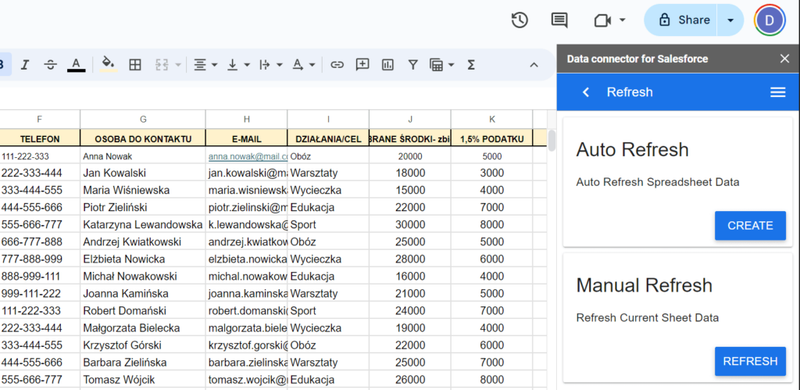The width and height of the screenshot is (800, 390).
Task: Select column H header
Action: click(x=246, y=119)
